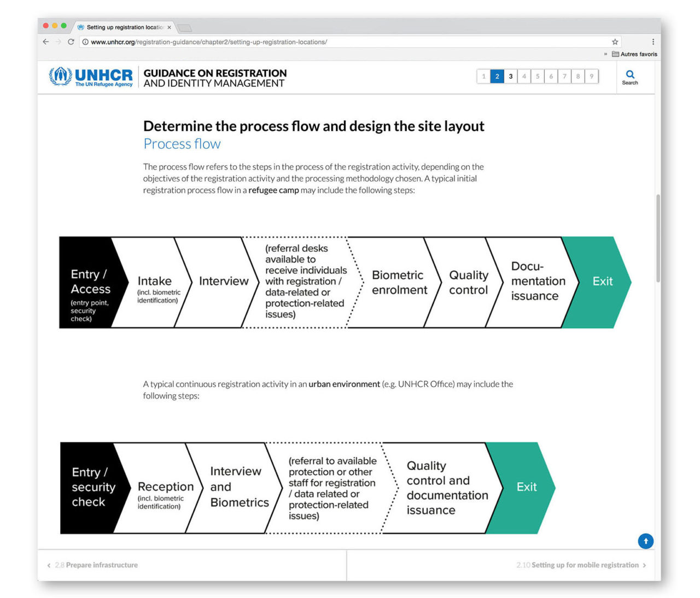Open a new browser tab
700x598 pixels.
[x=185, y=28]
